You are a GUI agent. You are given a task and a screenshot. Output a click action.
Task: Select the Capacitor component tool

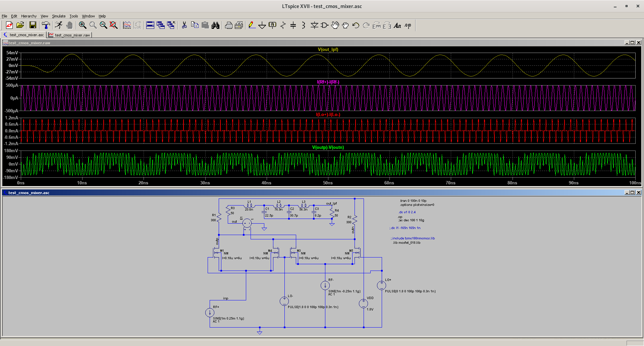tap(293, 25)
